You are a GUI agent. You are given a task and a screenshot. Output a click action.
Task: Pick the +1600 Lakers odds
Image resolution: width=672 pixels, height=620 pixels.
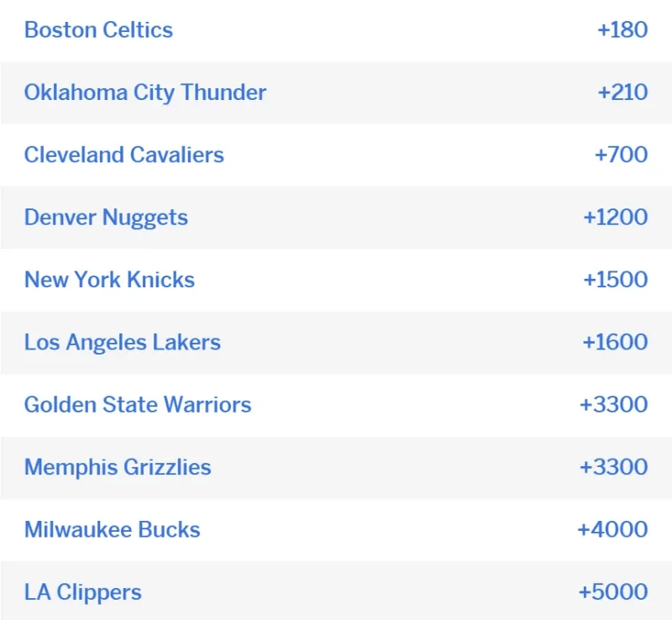(615, 342)
